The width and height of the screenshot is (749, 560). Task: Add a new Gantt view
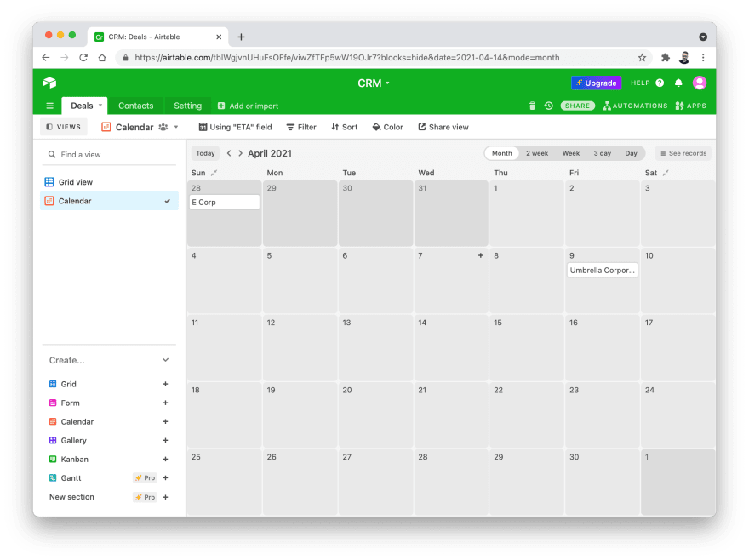pyautogui.click(x=165, y=477)
